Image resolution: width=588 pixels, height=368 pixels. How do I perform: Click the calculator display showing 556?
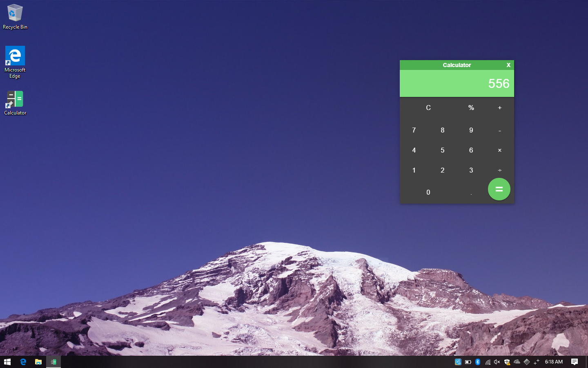click(457, 83)
